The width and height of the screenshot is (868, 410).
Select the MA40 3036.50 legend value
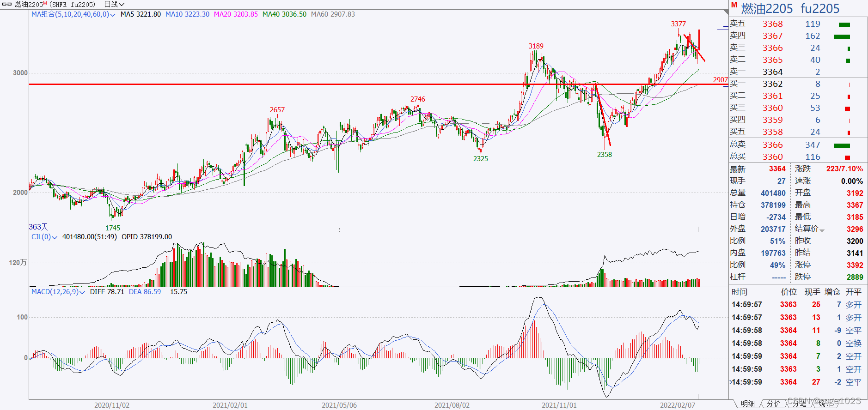coord(284,14)
